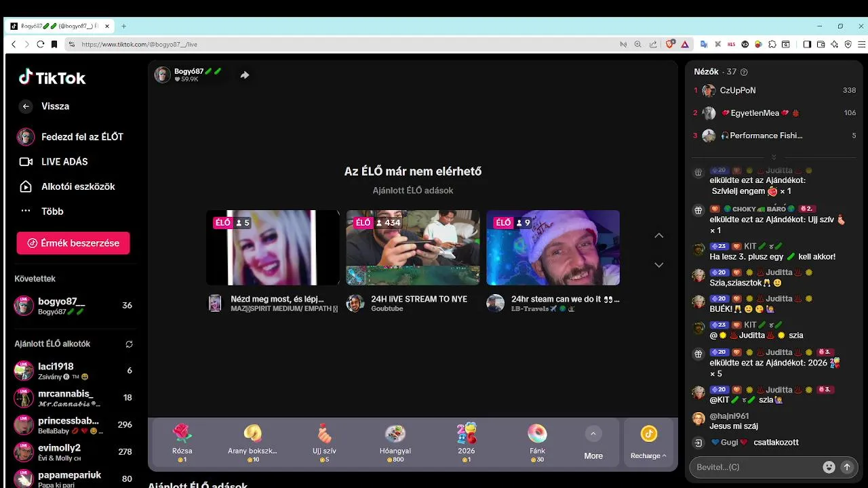Expand the top viewers list

point(774,157)
